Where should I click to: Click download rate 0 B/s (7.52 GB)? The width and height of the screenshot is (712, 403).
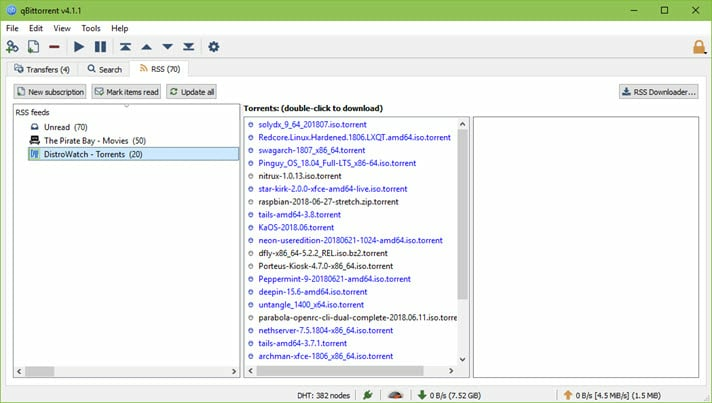(x=455, y=395)
